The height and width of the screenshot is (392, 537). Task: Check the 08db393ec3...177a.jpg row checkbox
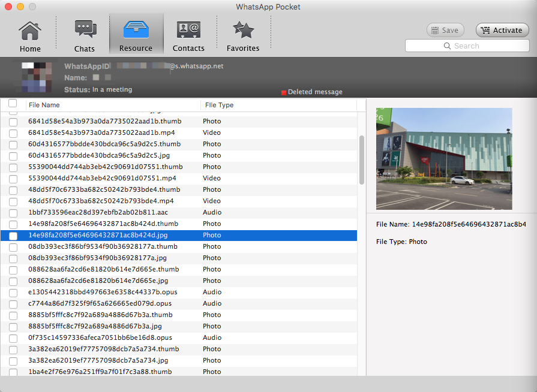13,258
